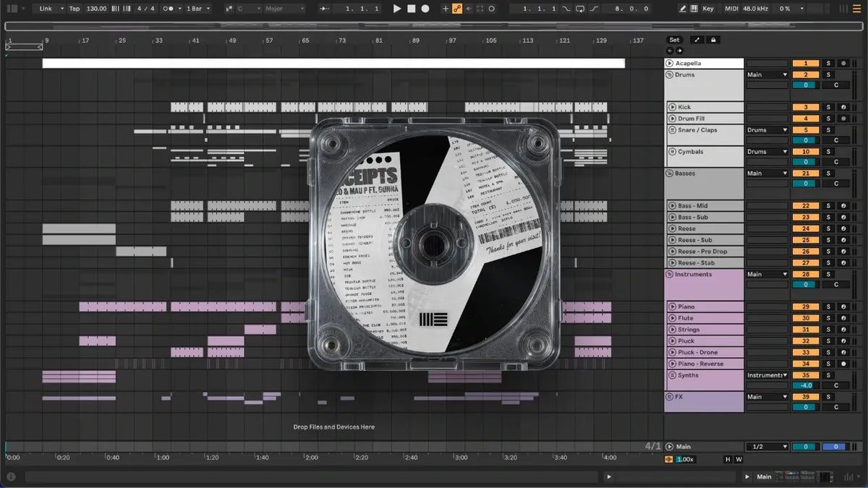This screenshot has width=868, height=488.
Task: Collapse the Drums group track
Action: [x=670, y=74]
